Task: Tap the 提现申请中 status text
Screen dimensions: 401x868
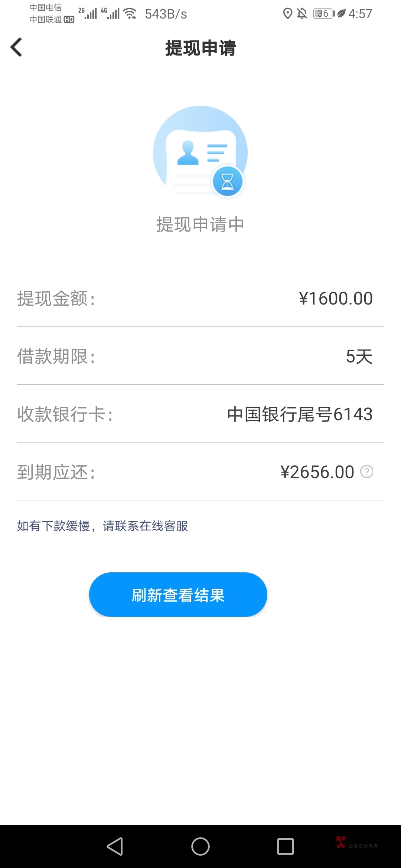Action: tap(200, 224)
